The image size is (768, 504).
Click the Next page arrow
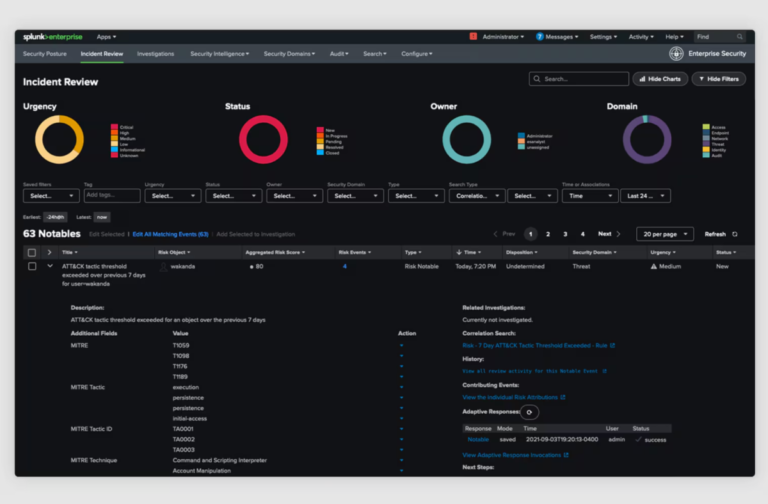619,234
